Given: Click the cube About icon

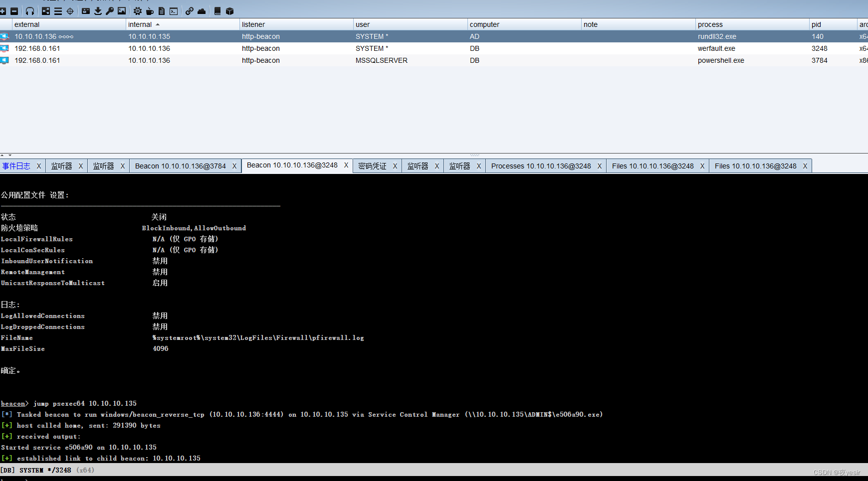Looking at the screenshot, I should 229,11.
